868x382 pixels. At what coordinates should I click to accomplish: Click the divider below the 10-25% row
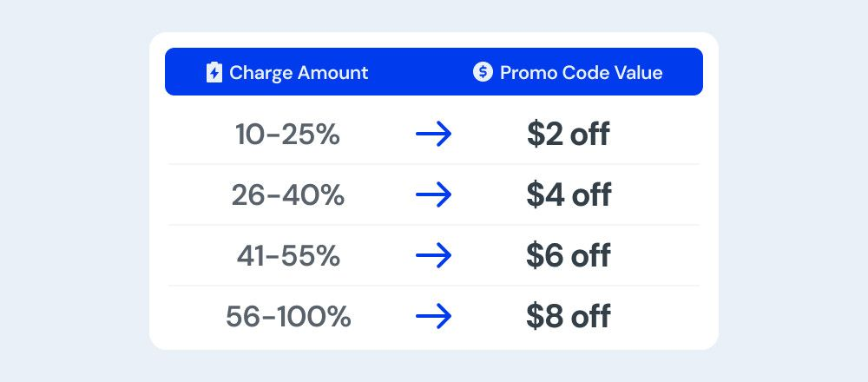[x=434, y=164]
